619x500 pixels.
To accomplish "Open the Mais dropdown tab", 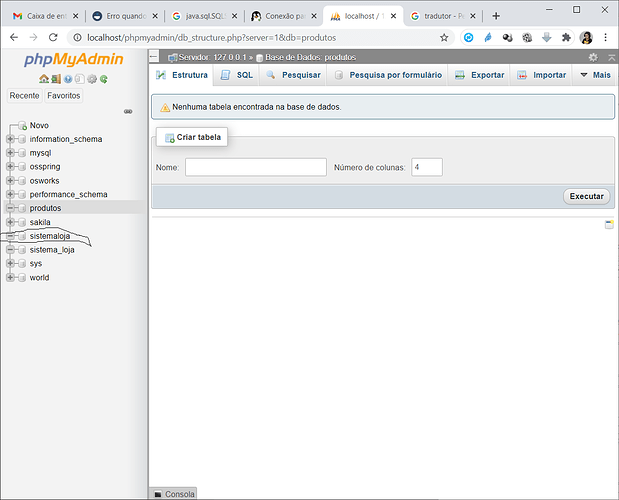I will point(595,75).
